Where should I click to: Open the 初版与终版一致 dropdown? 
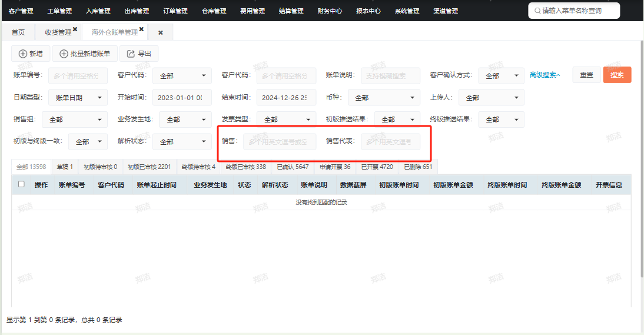coord(88,142)
